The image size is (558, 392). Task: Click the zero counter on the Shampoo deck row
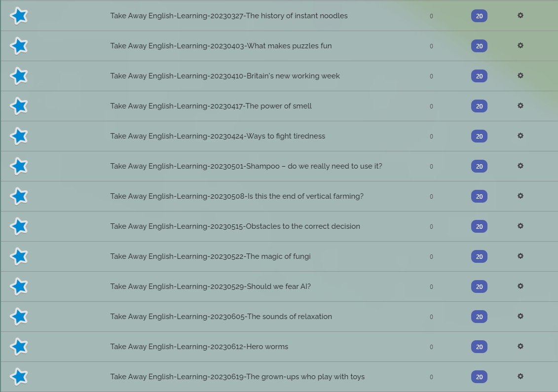431,166
